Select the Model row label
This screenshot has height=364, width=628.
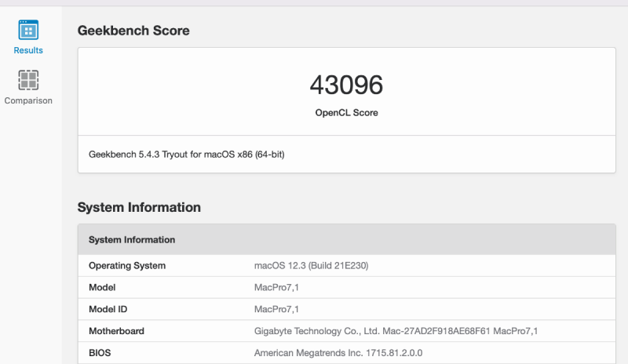click(x=102, y=288)
